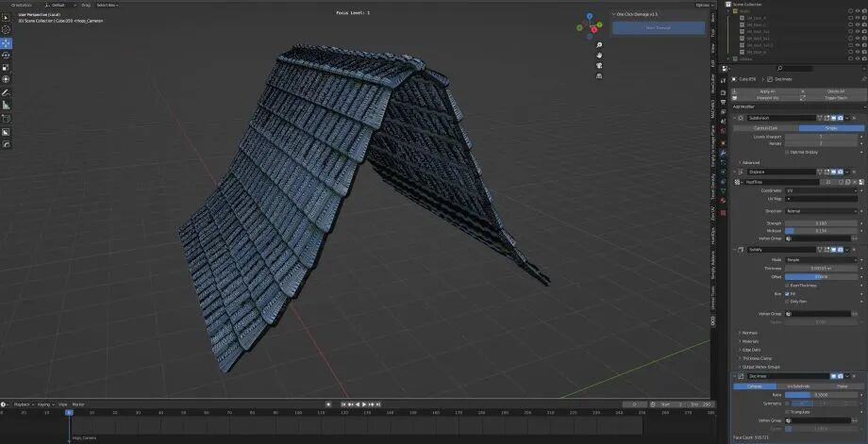Viewport: 868px width, 444px height.
Task: Expand the Output Vertex Groups subpanel
Action: tap(759, 367)
